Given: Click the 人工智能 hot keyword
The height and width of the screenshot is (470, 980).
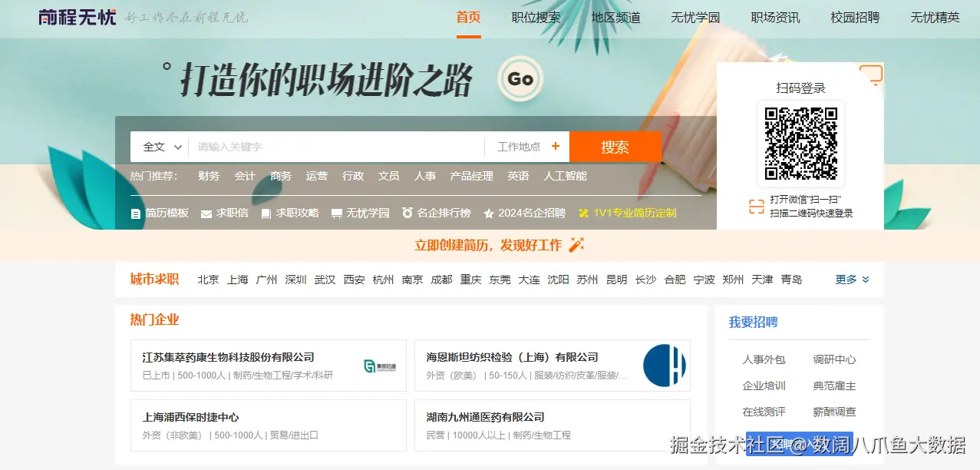Looking at the screenshot, I should (565, 176).
